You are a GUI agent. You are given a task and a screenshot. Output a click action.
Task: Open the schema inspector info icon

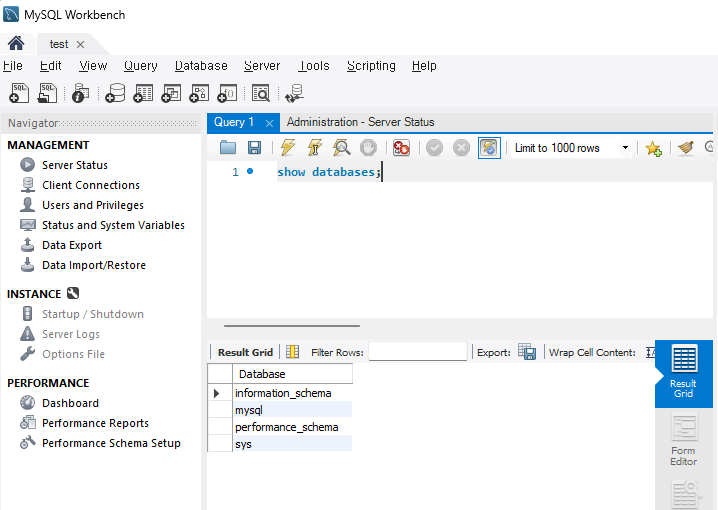coord(81,93)
